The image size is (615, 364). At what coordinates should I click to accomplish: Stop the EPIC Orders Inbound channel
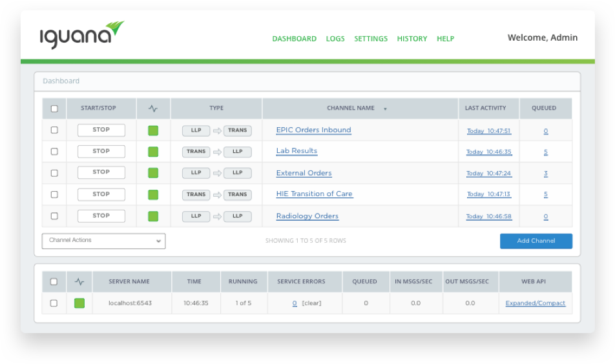click(101, 130)
